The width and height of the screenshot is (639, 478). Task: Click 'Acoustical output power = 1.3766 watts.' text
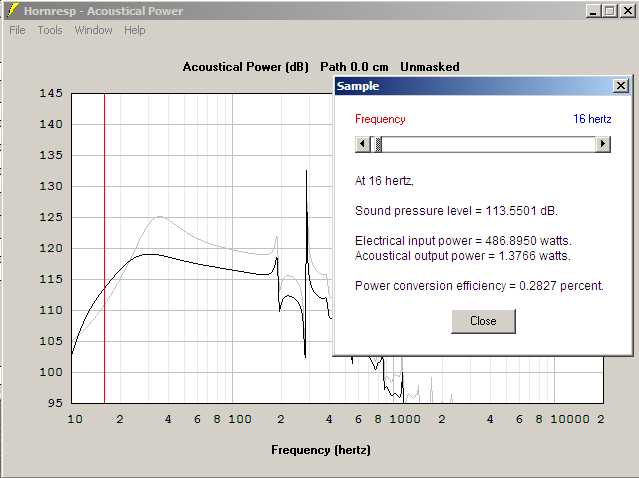tap(463, 256)
